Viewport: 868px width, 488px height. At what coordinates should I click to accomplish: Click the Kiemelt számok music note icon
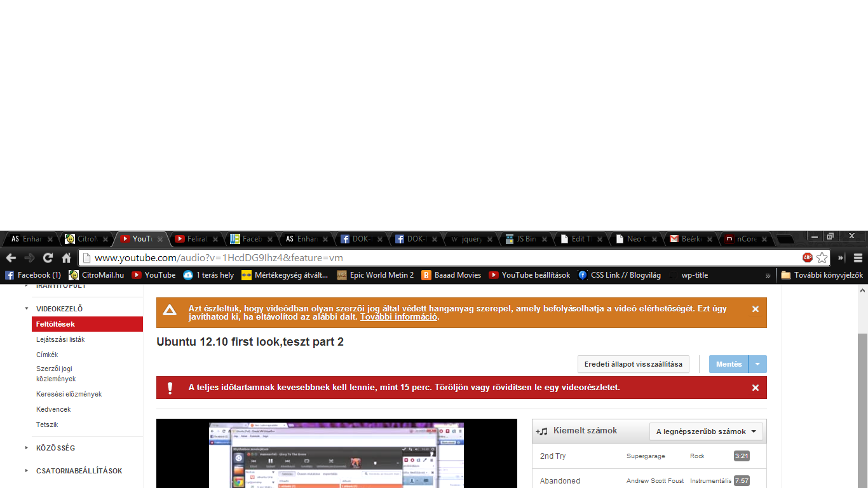pyautogui.click(x=542, y=431)
